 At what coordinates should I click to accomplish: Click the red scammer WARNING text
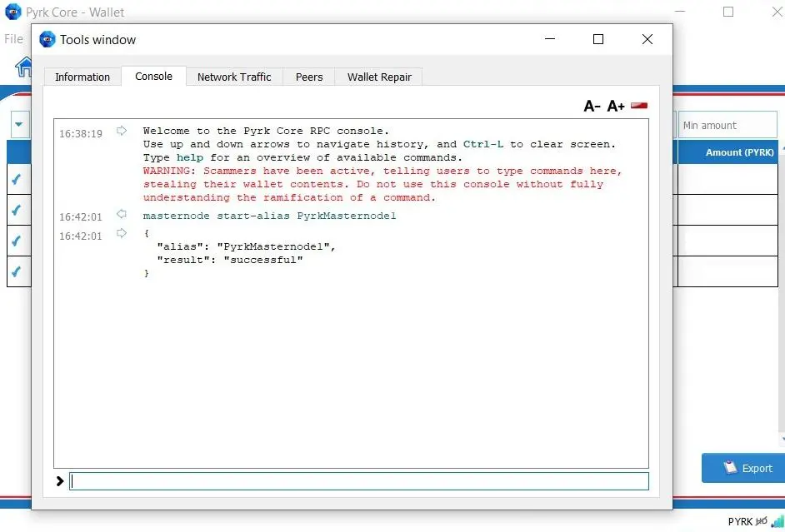[382, 184]
